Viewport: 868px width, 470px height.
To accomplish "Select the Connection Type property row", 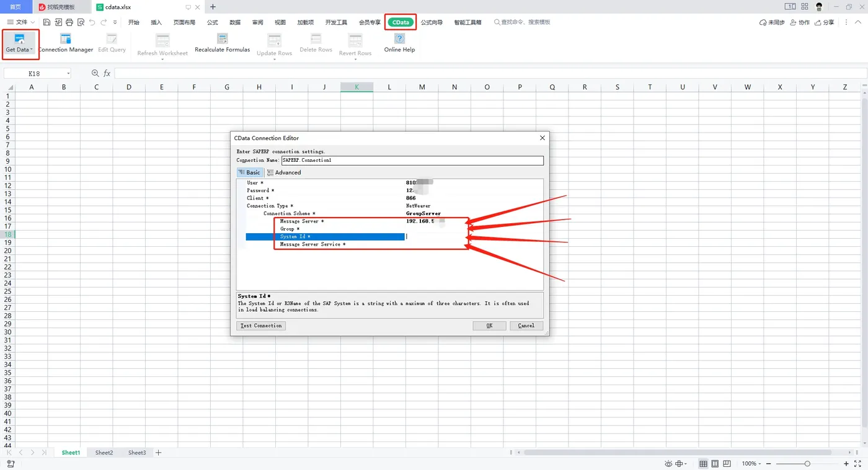I will pos(394,206).
